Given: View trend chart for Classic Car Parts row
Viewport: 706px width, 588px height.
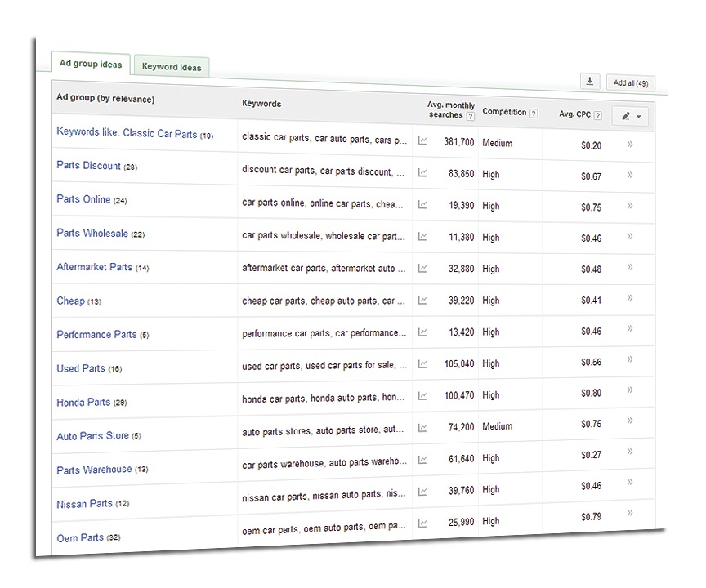Looking at the screenshot, I should click(422, 140).
